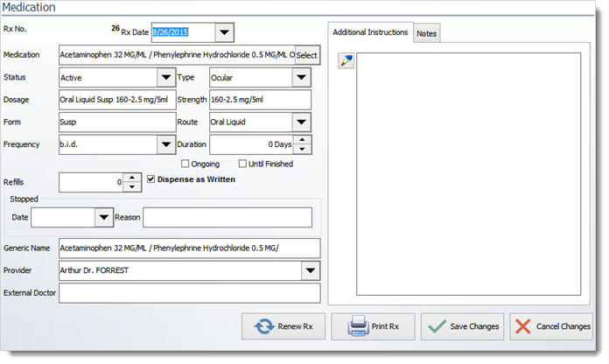The image size is (609, 364).
Task: Expand the Provider dropdown arrow
Action: coord(311,270)
